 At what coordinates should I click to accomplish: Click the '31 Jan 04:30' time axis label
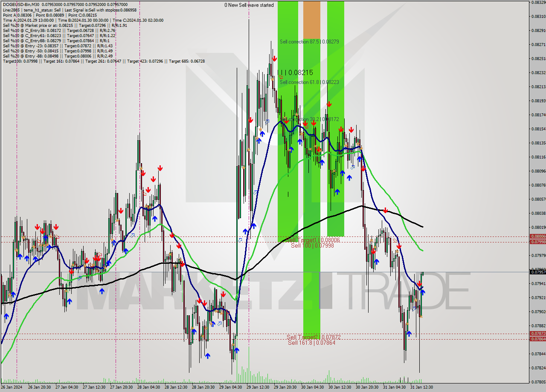point(394,387)
